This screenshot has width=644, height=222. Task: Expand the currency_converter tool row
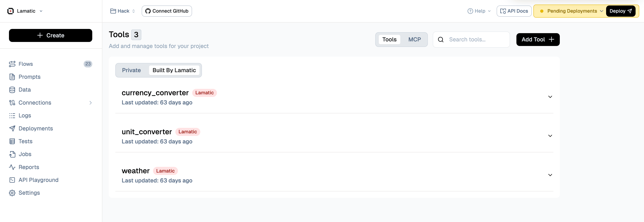pos(550,97)
